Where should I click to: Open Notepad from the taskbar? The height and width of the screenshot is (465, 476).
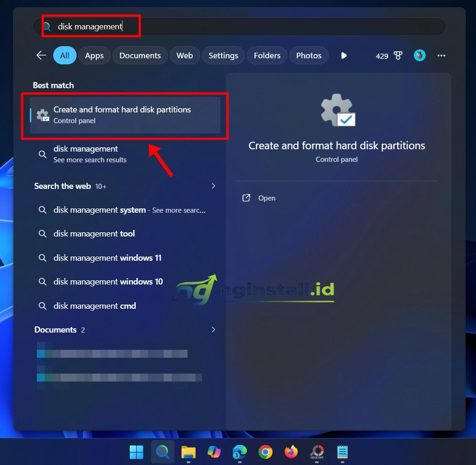pyautogui.click(x=343, y=452)
